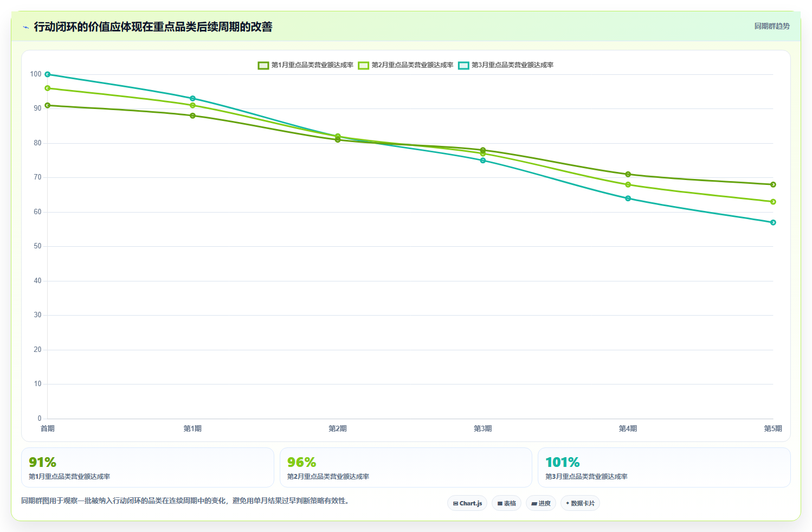Click 第1月 data point at 第5期 (68)
This screenshot has height=532, width=812.
coord(773,184)
